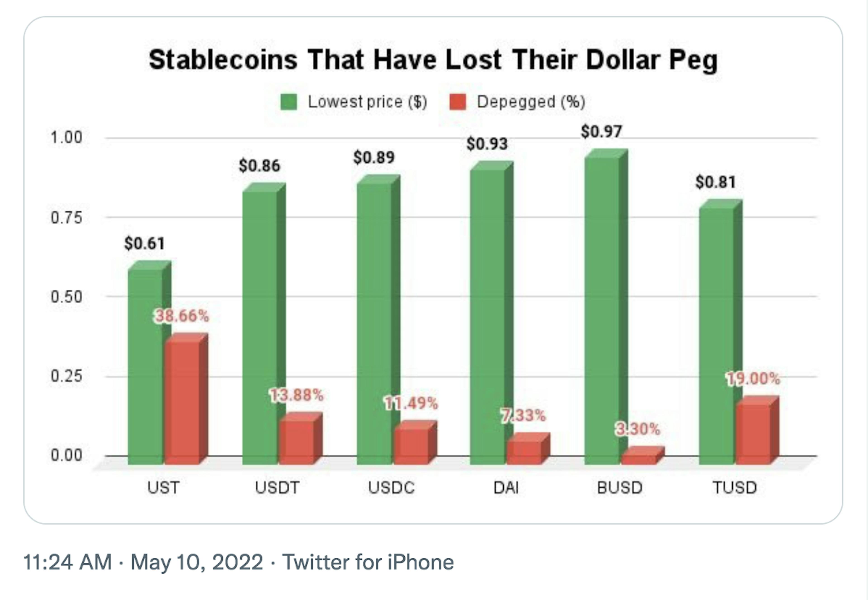Image resolution: width=868 pixels, height=600 pixels.
Task: Click the Lowest price ($) legend label
Action: pyautogui.click(x=367, y=102)
